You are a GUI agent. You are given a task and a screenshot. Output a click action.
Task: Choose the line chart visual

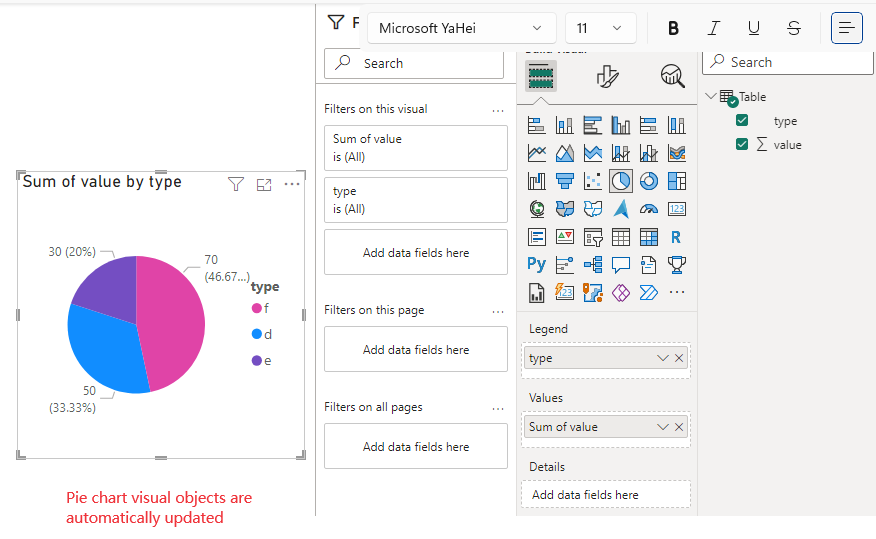click(536, 152)
